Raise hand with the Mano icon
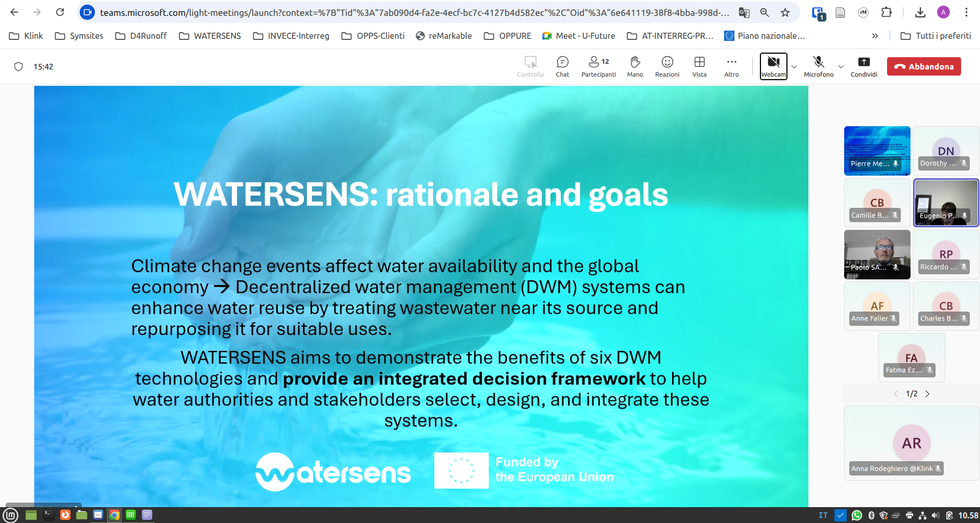 pyautogui.click(x=635, y=66)
